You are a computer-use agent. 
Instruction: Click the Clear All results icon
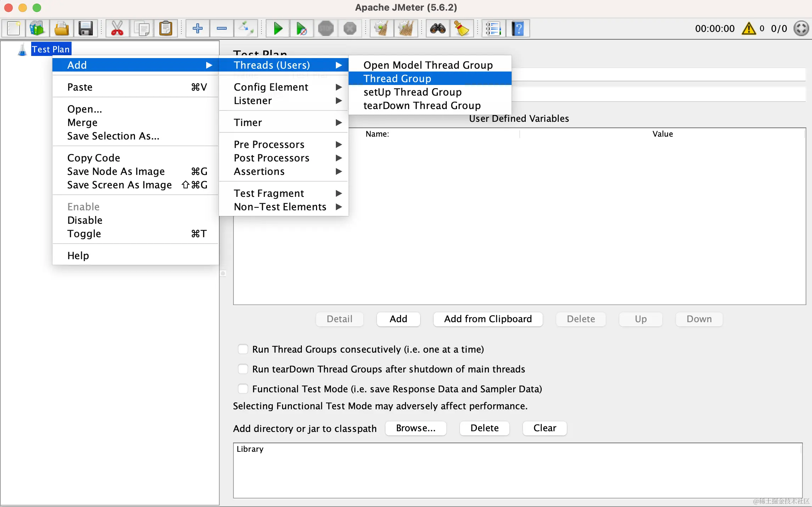click(x=406, y=28)
